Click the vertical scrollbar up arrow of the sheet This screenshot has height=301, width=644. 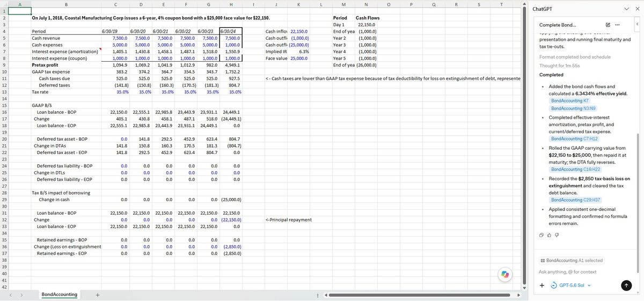(x=525, y=4)
